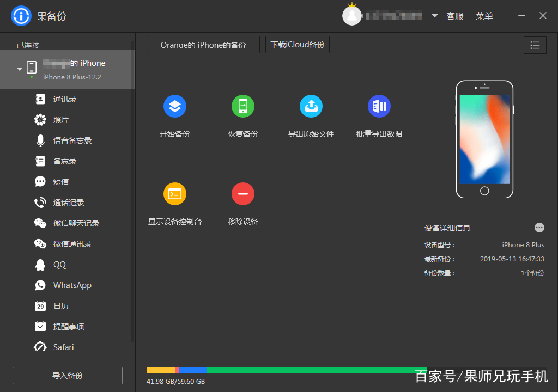Click the iPhone 8 Plus device model value
Viewport: 558px width, 392px height.
coord(523,245)
